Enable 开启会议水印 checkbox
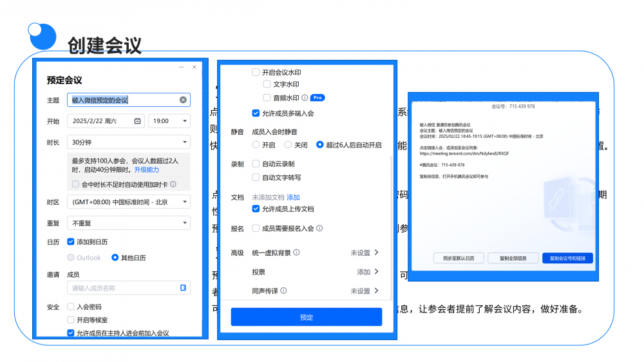The image size is (644, 362). [x=256, y=72]
